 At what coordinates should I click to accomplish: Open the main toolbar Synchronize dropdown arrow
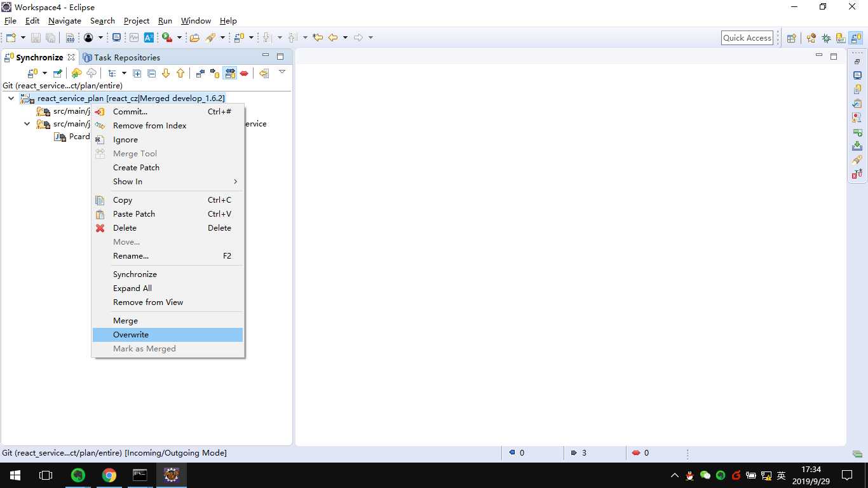pyautogui.click(x=251, y=37)
